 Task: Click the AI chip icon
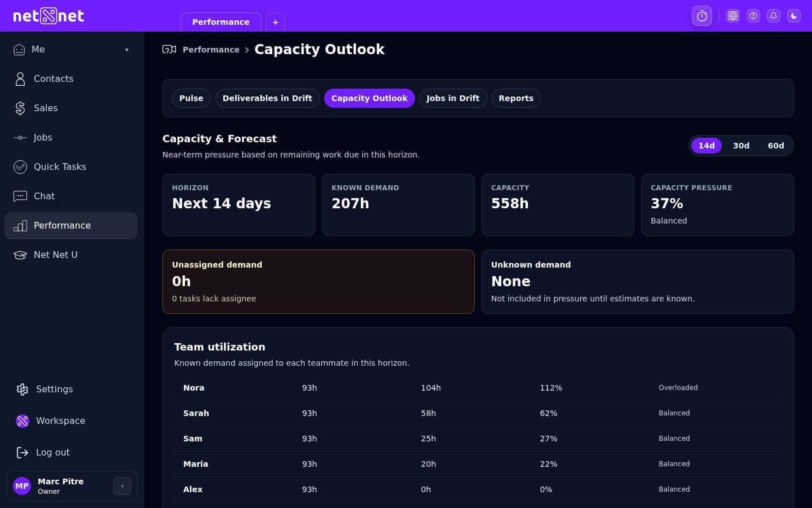coord(732,16)
